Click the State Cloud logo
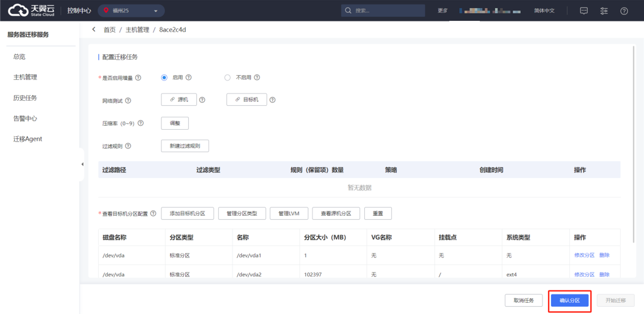The image size is (644, 314). (x=31, y=10)
